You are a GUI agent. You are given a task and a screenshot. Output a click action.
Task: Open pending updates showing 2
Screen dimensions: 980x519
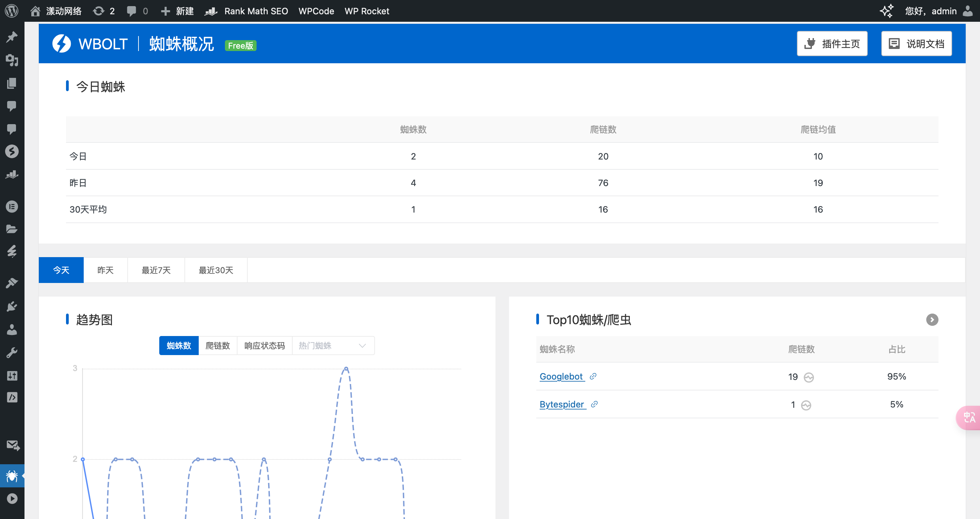pyautogui.click(x=104, y=11)
